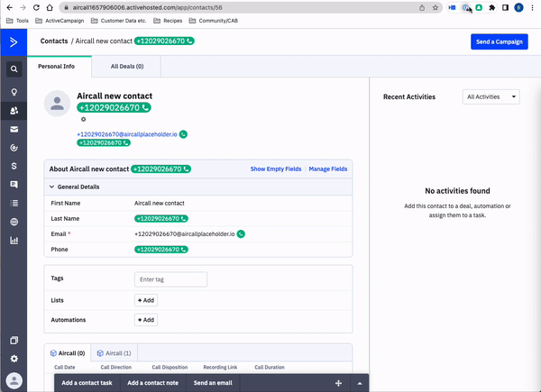Click the contact avatar placeholder image

click(58, 104)
